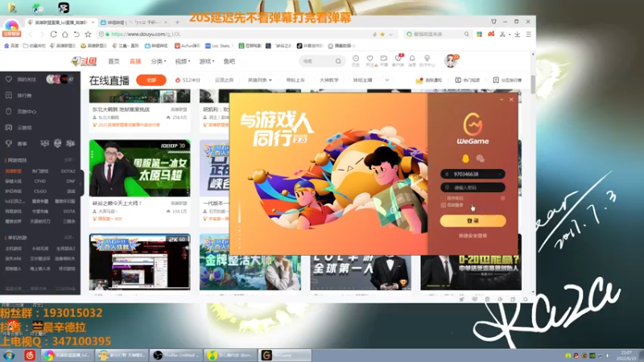Click the start streaming camera icon

point(384,60)
